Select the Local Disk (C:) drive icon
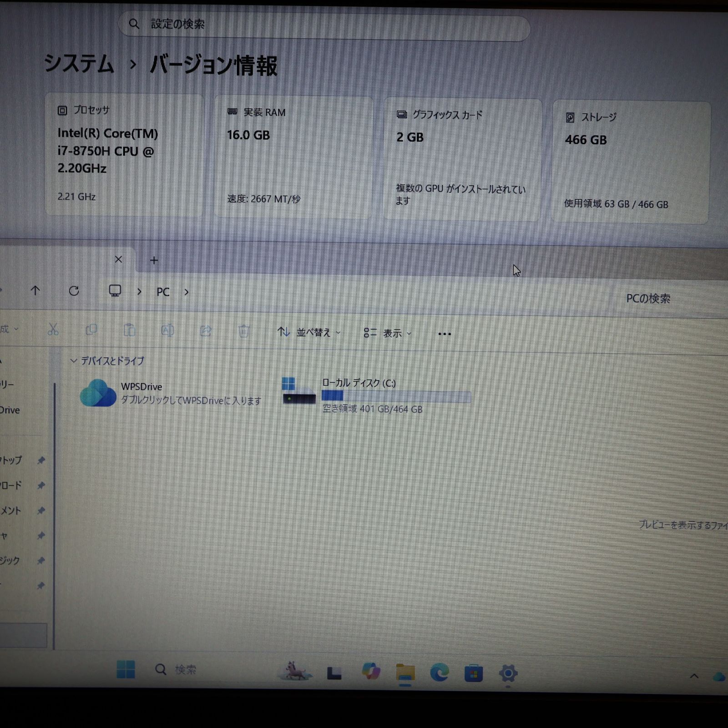This screenshot has height=728, width=728. click(x=299, y=391)
